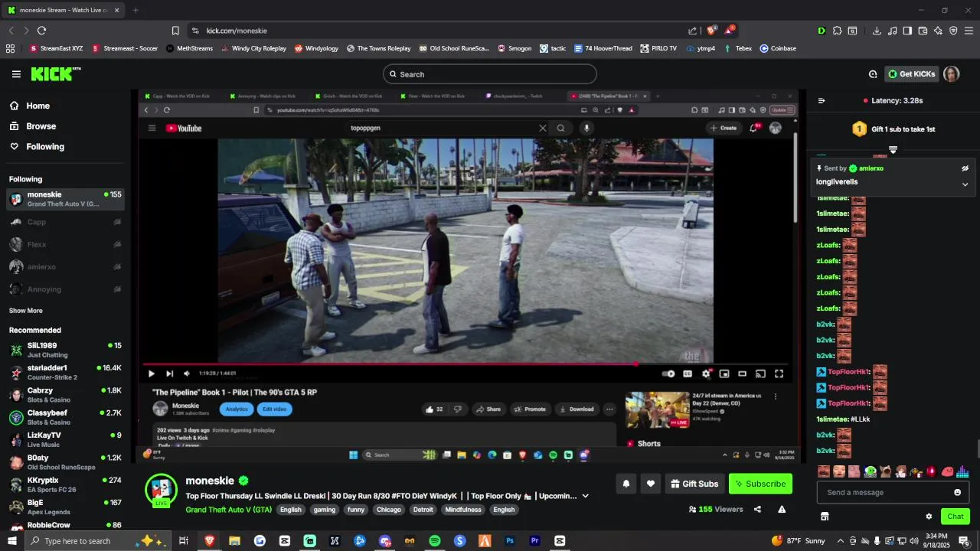Click the Windows Start button
The height and width of the screenshot is (551, 980).
coord(12,541)
